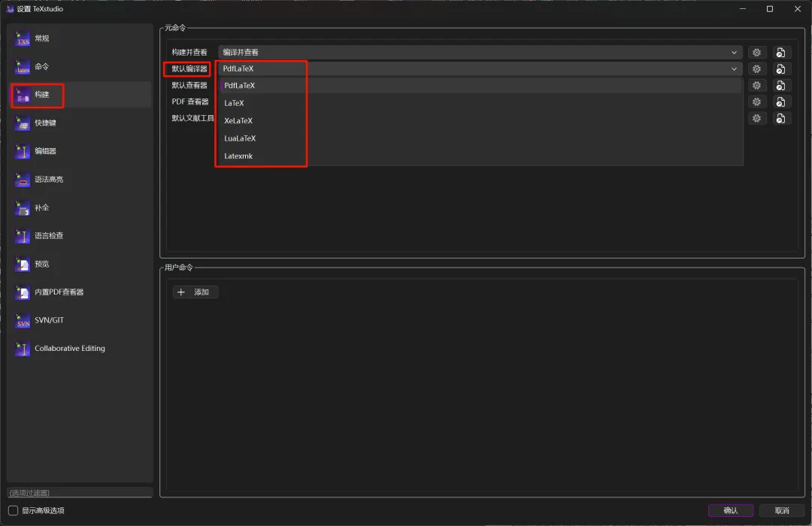
Task: Open the 构建并查看 combo box
Action: pos(480,53)
